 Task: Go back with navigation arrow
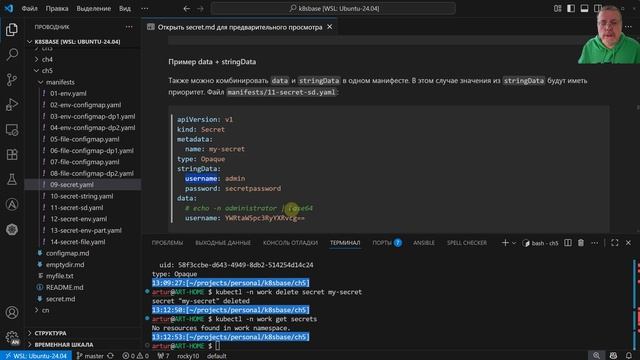pos(187,8)
